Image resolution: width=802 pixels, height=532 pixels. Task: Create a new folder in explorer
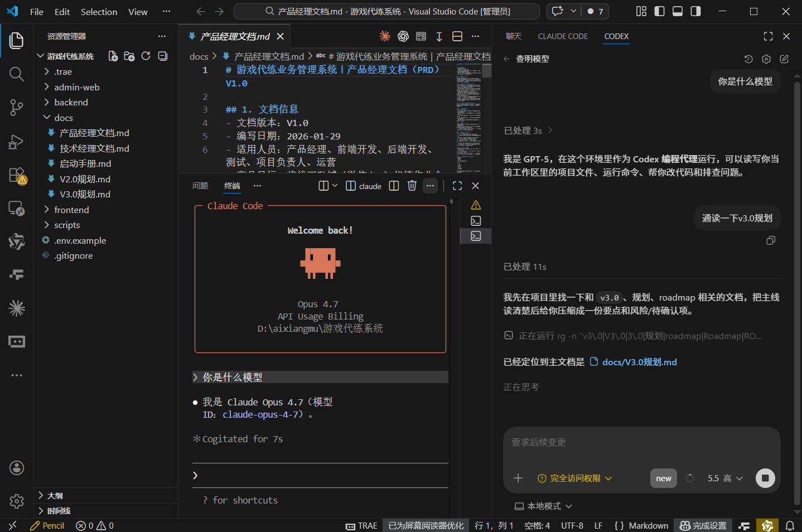coord(129,56)
